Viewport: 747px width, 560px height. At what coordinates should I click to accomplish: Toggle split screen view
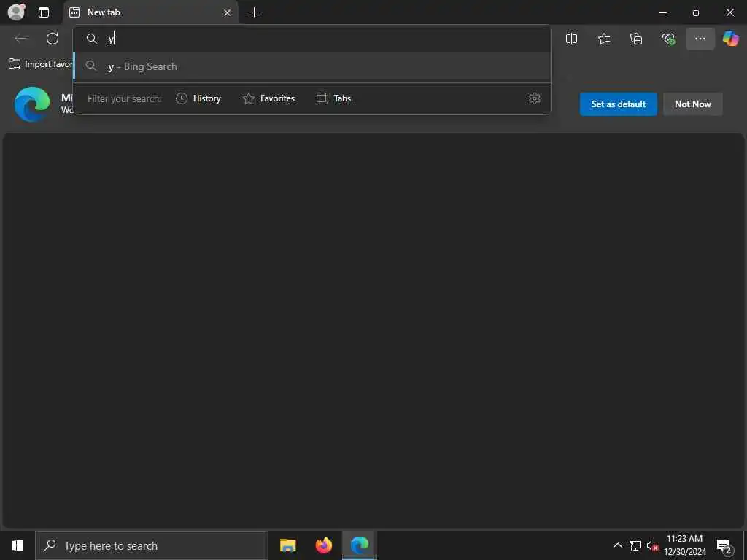click(x=572, y=39)
